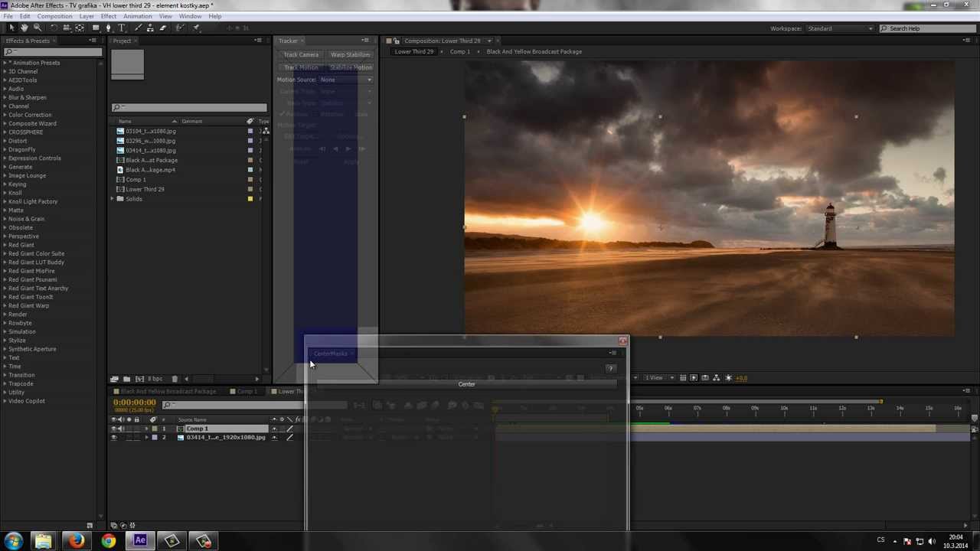Screen dimensions: 980x551
Task: Expand Comp 1 layer properties
Action: point(146,429)
